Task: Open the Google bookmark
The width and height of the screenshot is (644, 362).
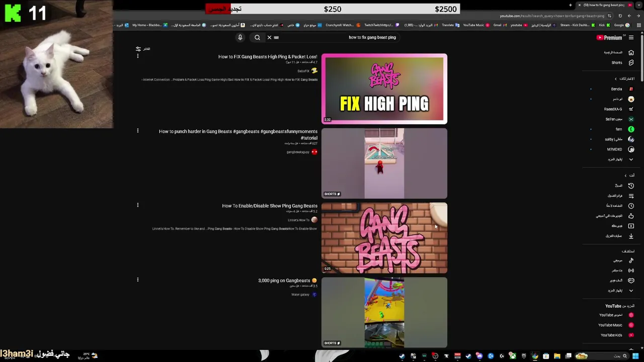Action: pos(621,25)
